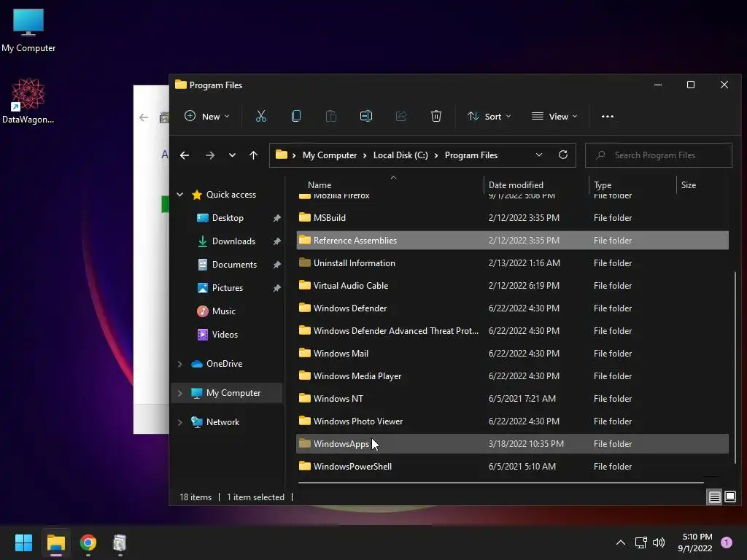Image resolution: width=747 pixels, height=560 pixels.
Task: Sort by the Type column header
Action: point(603,184)
